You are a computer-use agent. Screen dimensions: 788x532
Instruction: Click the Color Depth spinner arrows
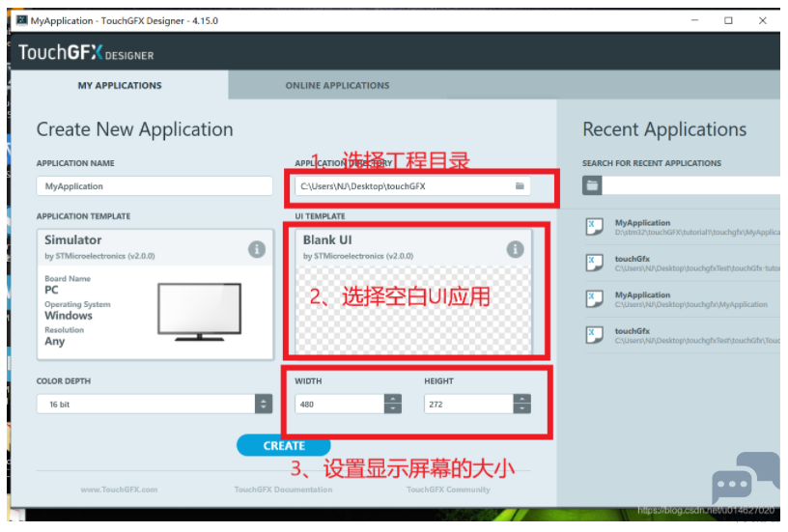(264, 404)
